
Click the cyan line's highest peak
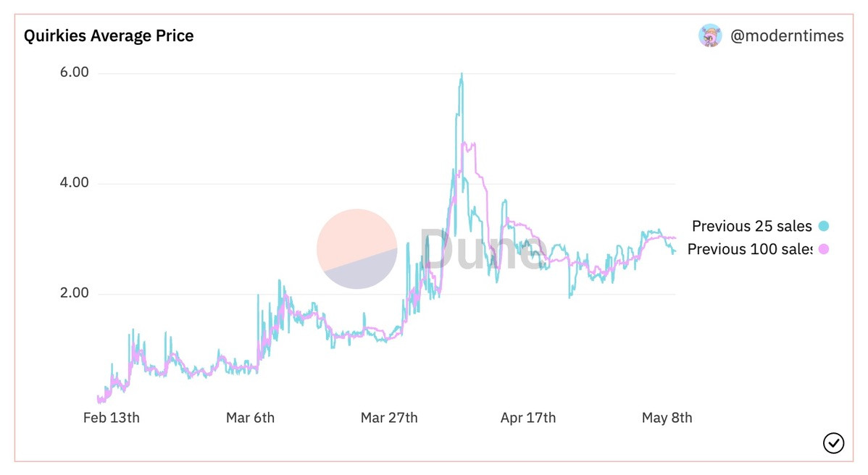pos(462,74)
